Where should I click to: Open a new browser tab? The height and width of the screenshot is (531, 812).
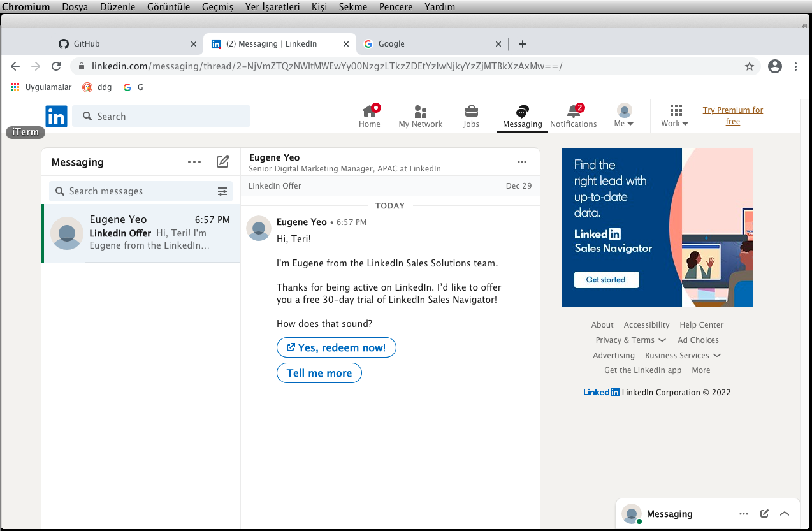pos(523,44)
